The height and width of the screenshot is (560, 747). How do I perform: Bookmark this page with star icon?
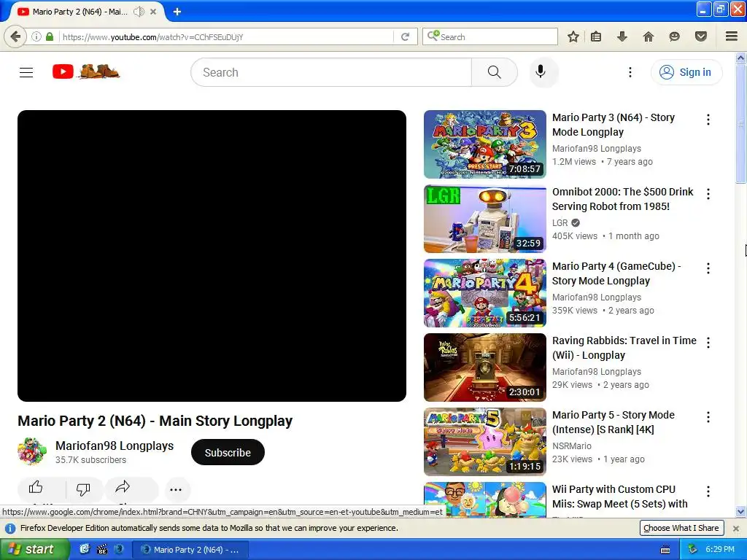(573, 36)
